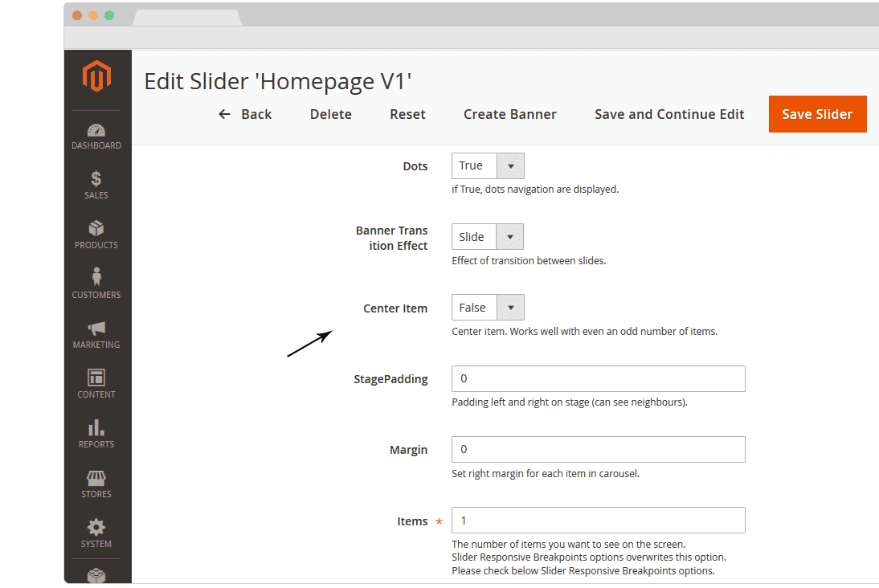Viewport: 879px width, 588px height.
Task: Click the hint 'Set right margin for each item'
Action: 546,474
